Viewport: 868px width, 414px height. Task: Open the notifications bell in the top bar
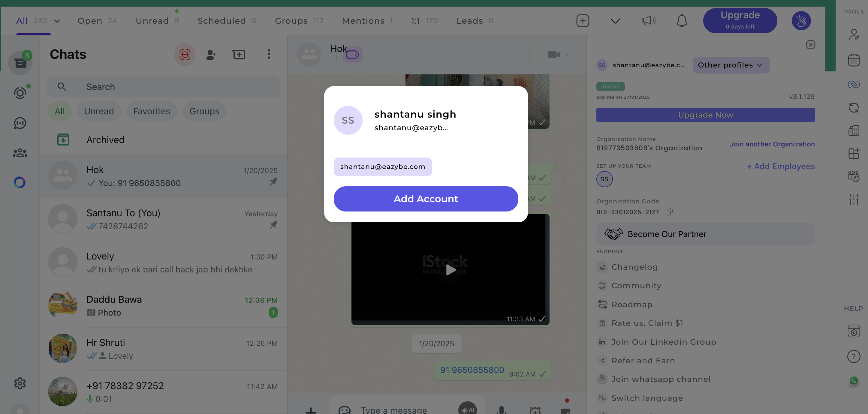[x=682, y=20]
